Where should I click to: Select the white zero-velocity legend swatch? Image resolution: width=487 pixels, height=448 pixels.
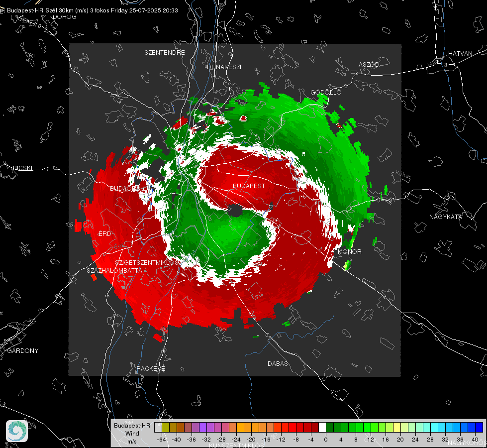322,428
